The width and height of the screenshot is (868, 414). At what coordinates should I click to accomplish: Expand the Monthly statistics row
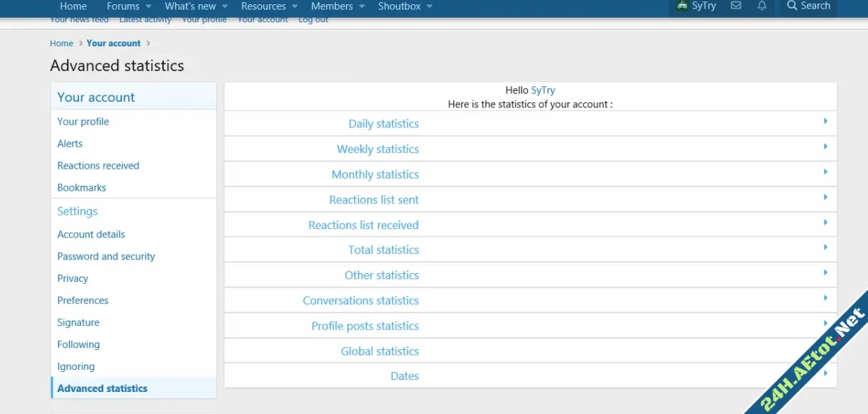375,174
